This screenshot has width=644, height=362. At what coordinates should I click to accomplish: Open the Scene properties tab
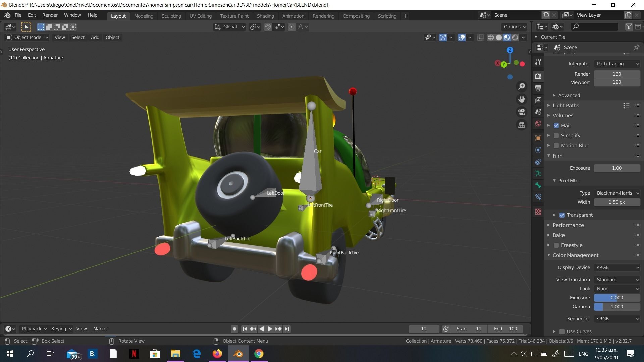[x=538, y=112]
